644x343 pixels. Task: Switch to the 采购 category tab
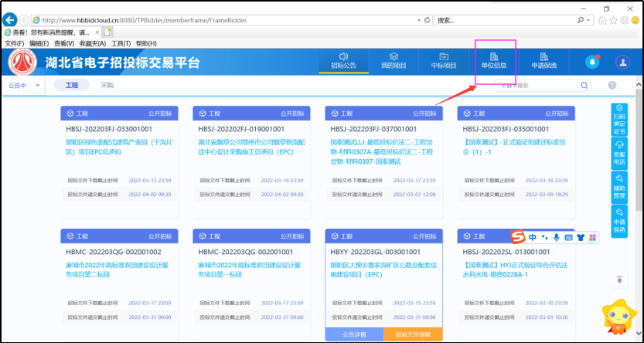point(107,85)
